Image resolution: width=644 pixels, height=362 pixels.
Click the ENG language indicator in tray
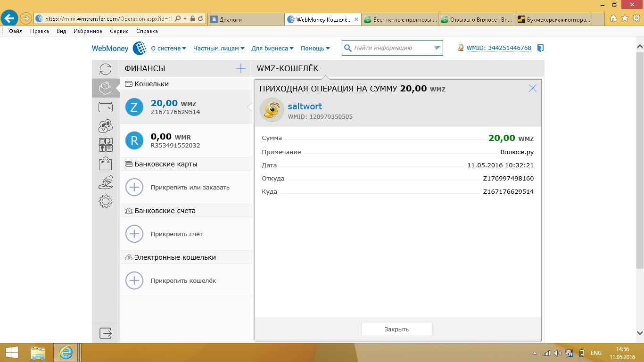596,353
